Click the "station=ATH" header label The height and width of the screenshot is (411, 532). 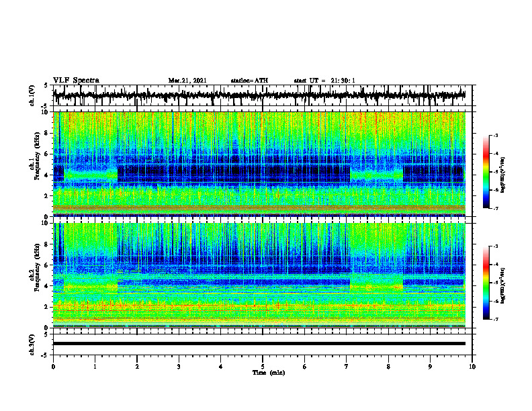249,81
